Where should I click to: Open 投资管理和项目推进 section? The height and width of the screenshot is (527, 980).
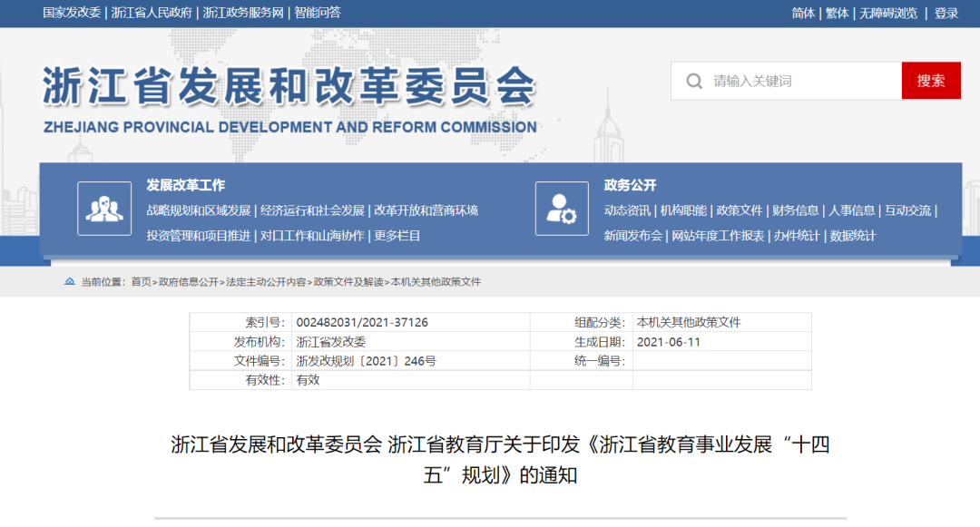point(199,236)
